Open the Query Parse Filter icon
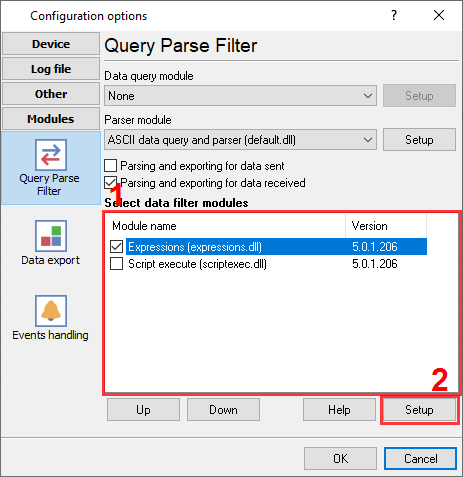This screenshot has height=477, width=463. click(51, 155)
